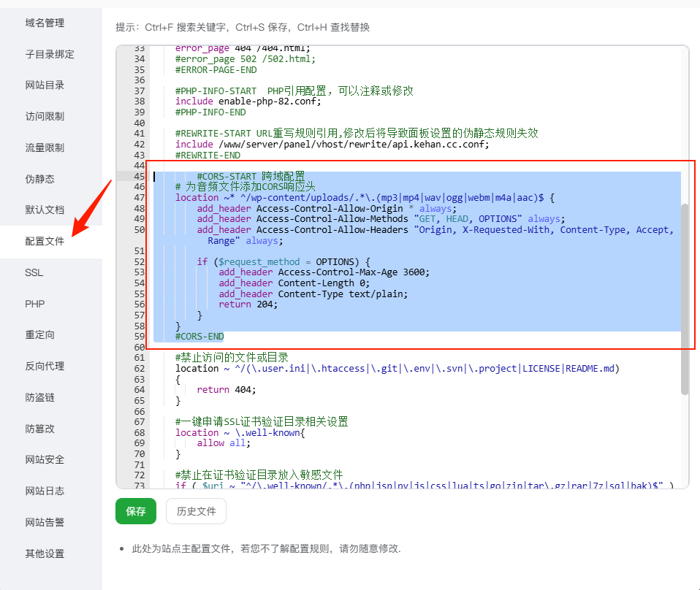Open 防盗链 configuration
The width and height of the screenshot is (700, 590).
pos(39,397)
